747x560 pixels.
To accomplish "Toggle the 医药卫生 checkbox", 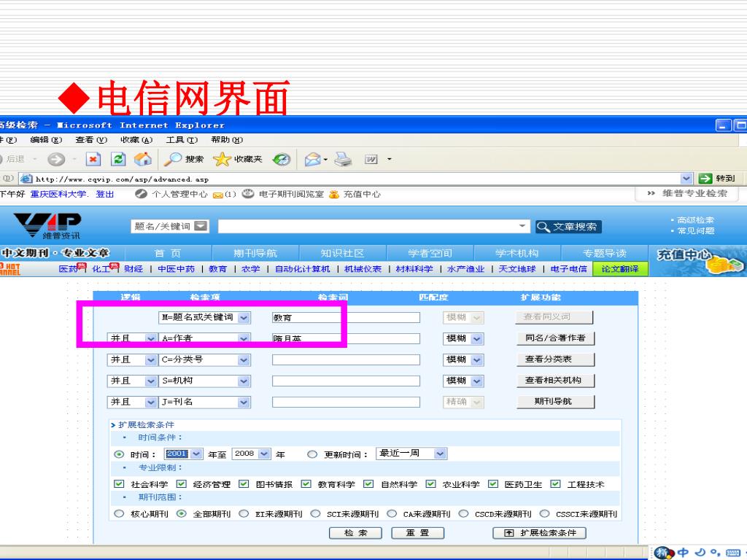I will [493, 484].
